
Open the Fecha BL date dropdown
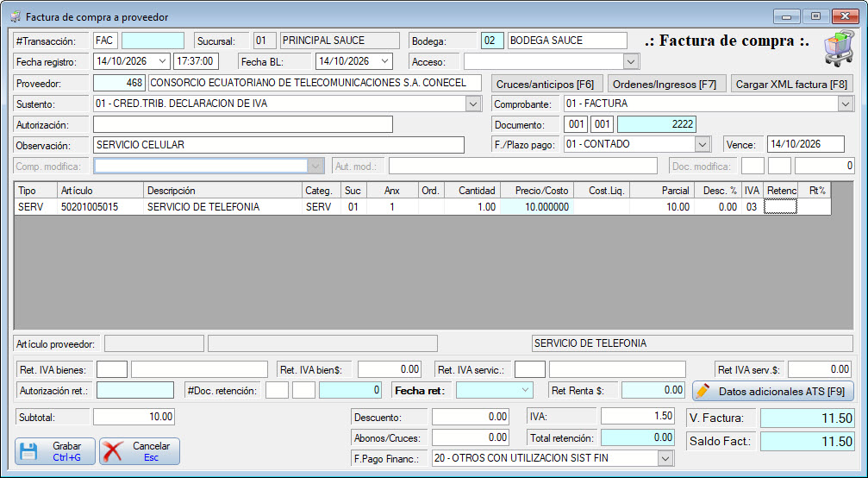(x=385, y=61)
